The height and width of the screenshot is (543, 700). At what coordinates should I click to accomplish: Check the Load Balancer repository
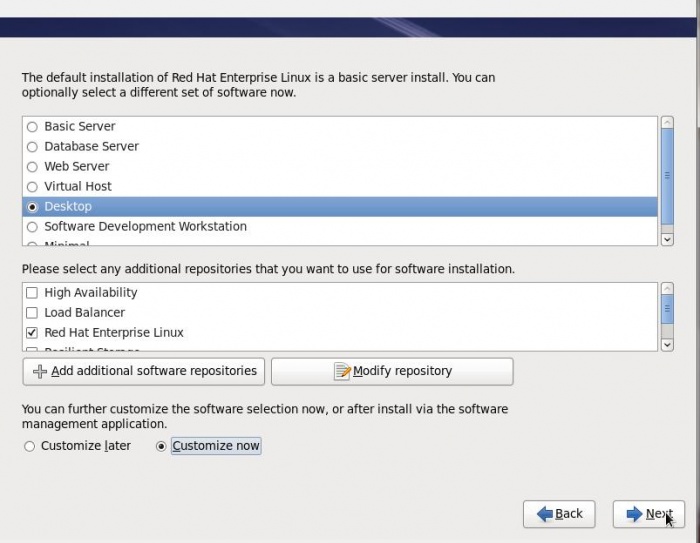32,313
